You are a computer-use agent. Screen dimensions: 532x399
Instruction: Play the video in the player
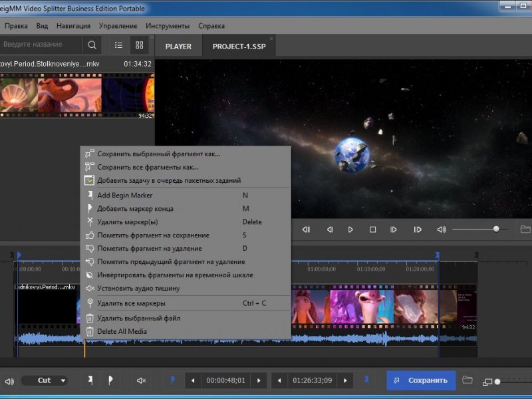350,229
